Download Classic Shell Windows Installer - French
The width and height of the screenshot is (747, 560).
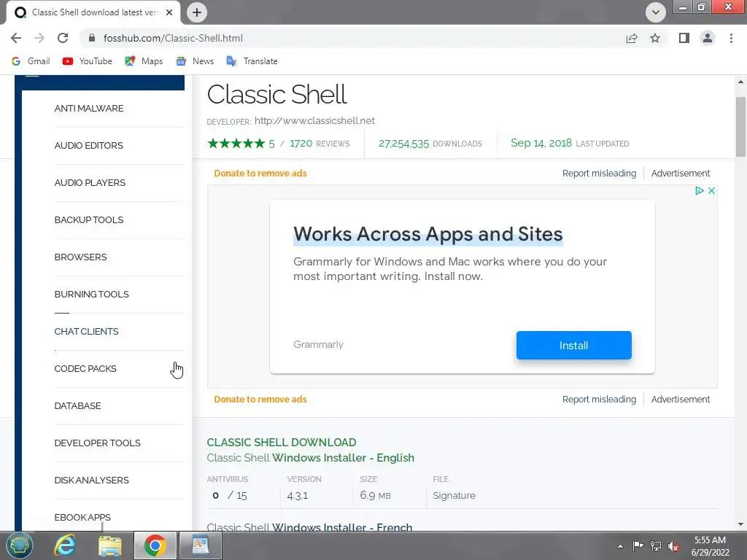tap(309, 527)
